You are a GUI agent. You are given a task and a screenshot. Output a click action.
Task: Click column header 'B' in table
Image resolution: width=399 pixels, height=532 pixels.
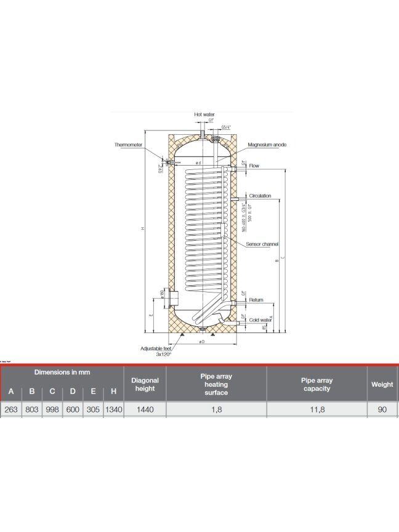[x=32, y=391]
